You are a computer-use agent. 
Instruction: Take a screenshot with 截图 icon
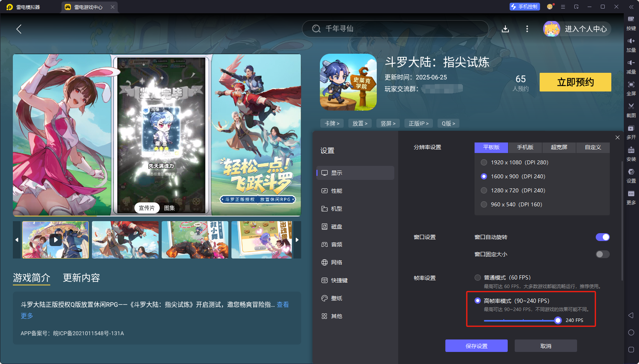[x=631, y=110]
